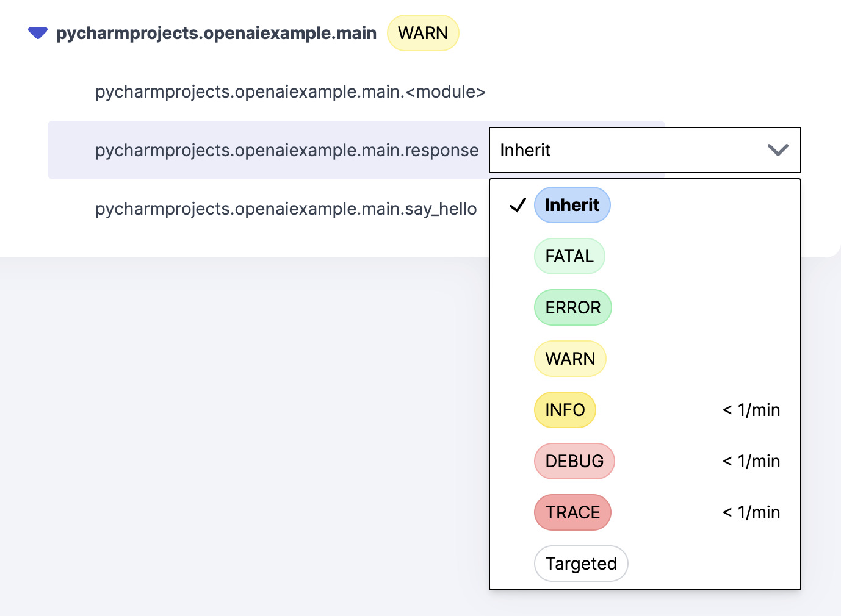Pick the ERROR level option
This screenshot has width=841, height=616.
click(572, 307)
